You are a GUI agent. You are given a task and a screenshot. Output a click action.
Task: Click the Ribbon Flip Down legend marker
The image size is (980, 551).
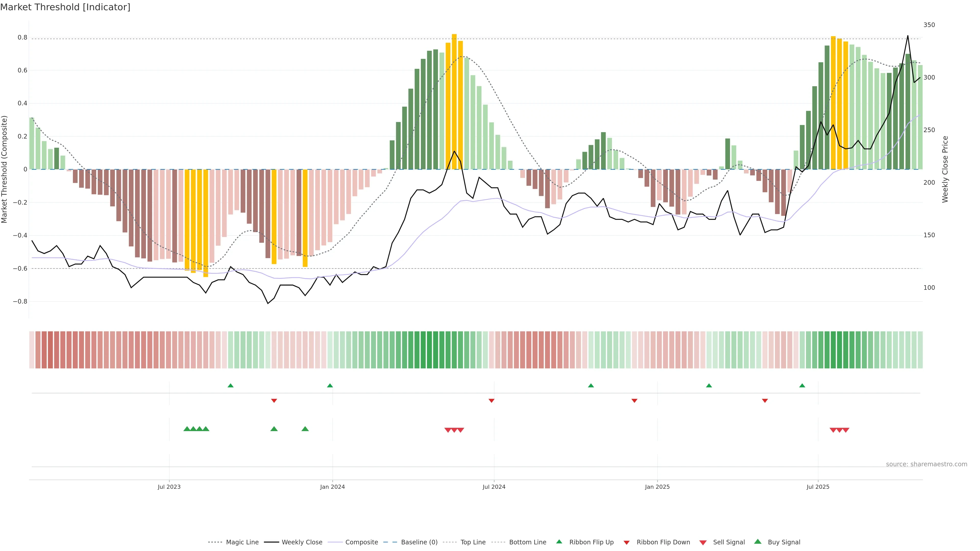coord(627,543)
